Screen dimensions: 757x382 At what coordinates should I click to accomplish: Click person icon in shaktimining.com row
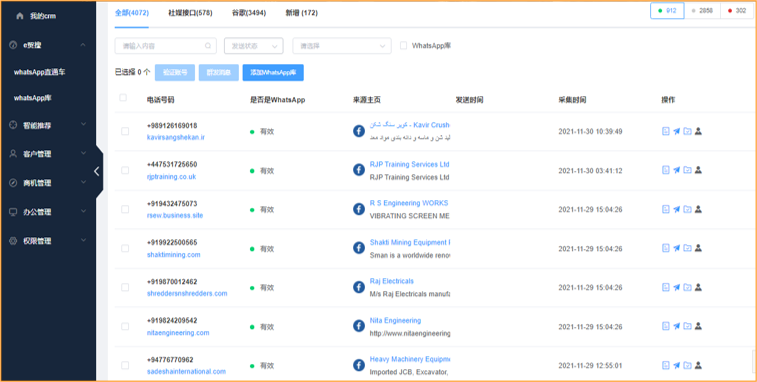click(x=698, y=248)
